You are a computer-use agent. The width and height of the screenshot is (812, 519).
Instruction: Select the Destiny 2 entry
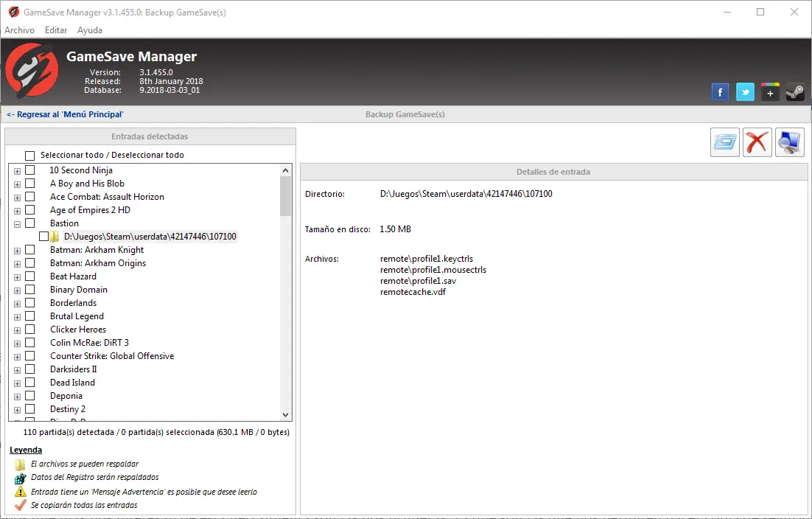68,409
